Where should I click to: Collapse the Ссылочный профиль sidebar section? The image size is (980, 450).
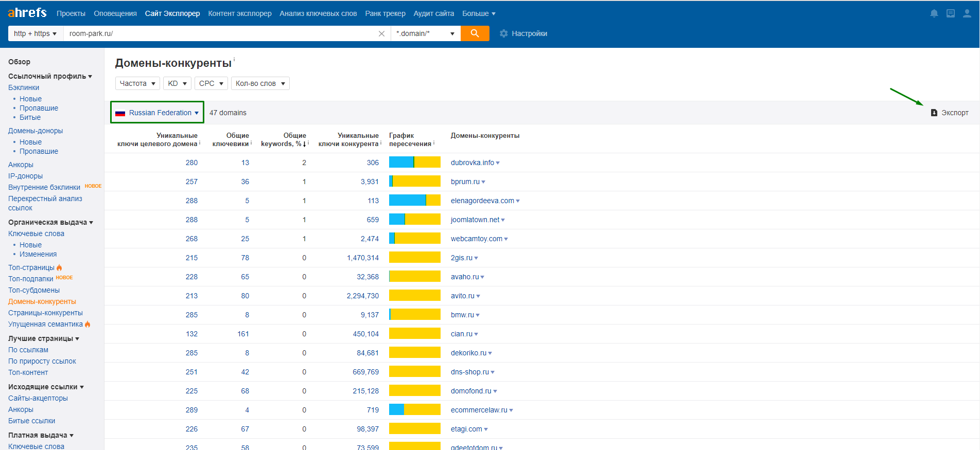coord(50,76)
